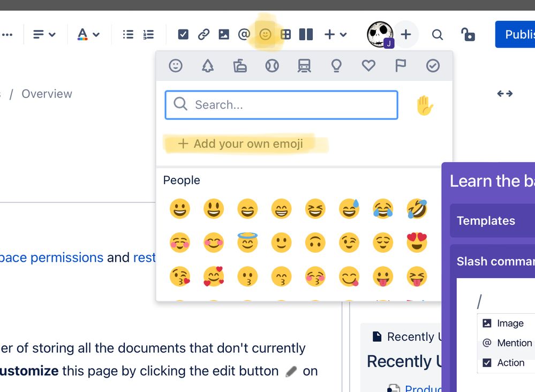
Task: Insert an image via the image icon
Action: click(x=224, y=34)
